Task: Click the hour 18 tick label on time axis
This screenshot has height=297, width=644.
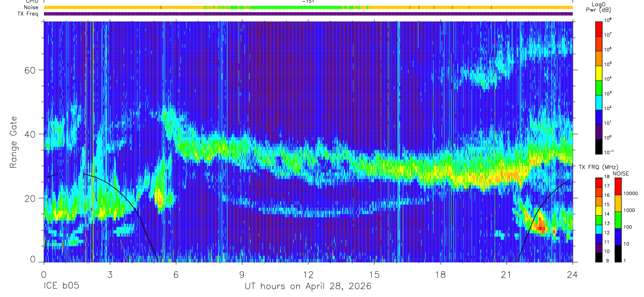Action: click(441, 274)
